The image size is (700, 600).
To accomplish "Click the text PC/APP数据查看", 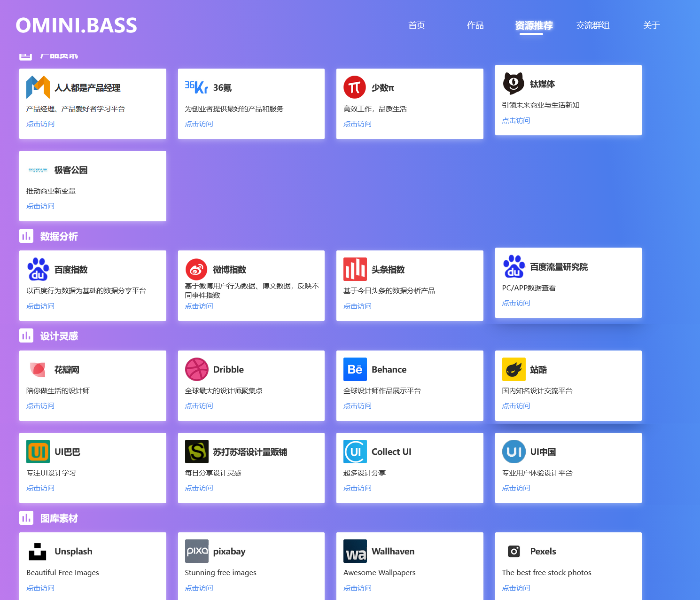I will coord(529,288).
